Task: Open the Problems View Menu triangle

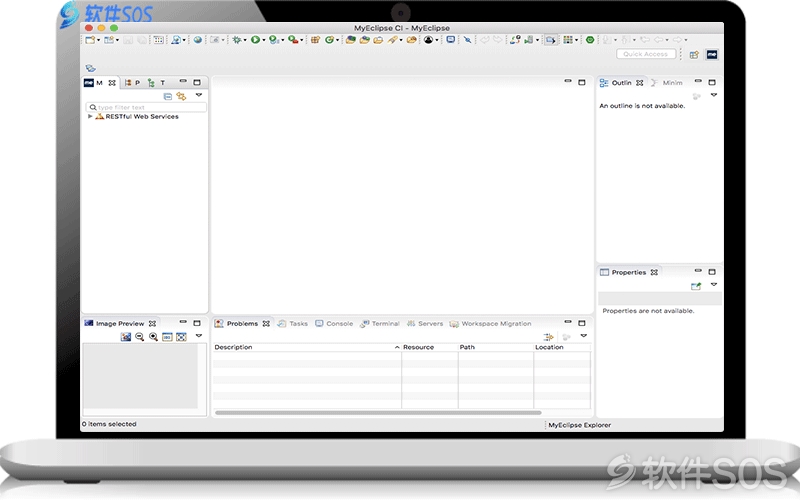Action: [x=584, y=336]
